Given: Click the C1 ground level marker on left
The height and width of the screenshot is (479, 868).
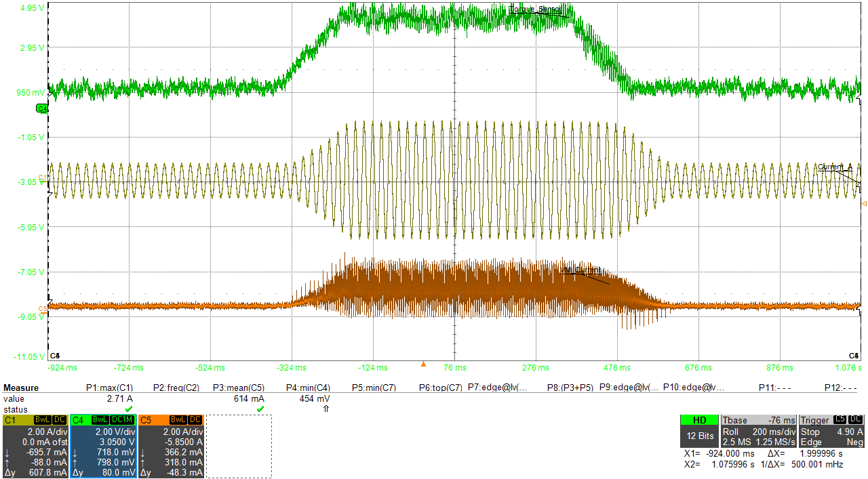Looking at the screenshot, I should click(43, 178).
